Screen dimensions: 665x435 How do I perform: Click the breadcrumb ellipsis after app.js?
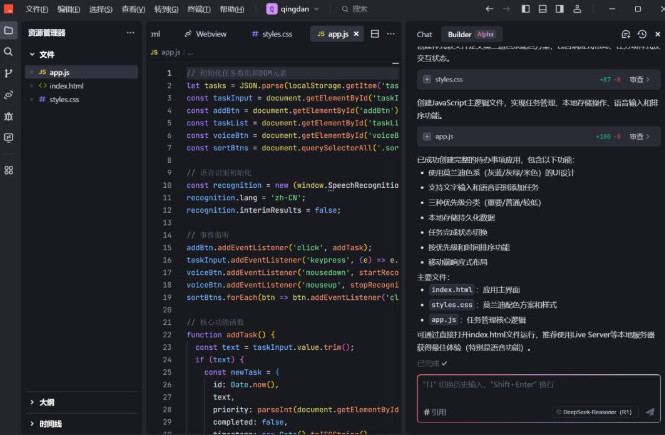[190, 53]
